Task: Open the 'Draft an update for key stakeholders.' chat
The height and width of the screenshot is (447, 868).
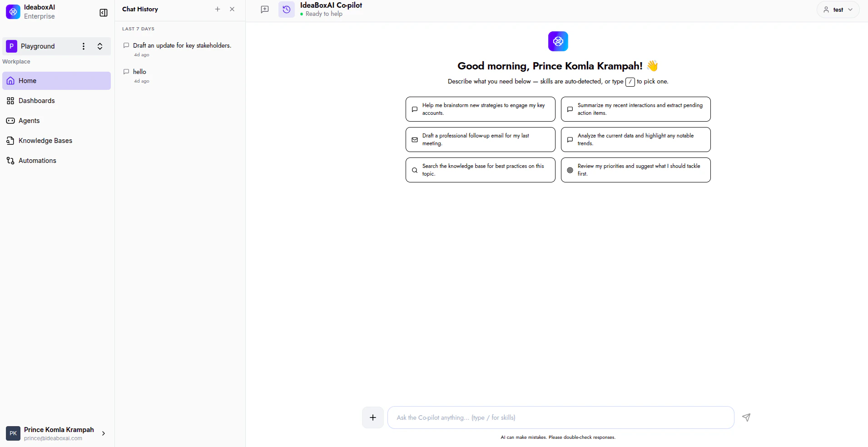Action: coord(180,49)
